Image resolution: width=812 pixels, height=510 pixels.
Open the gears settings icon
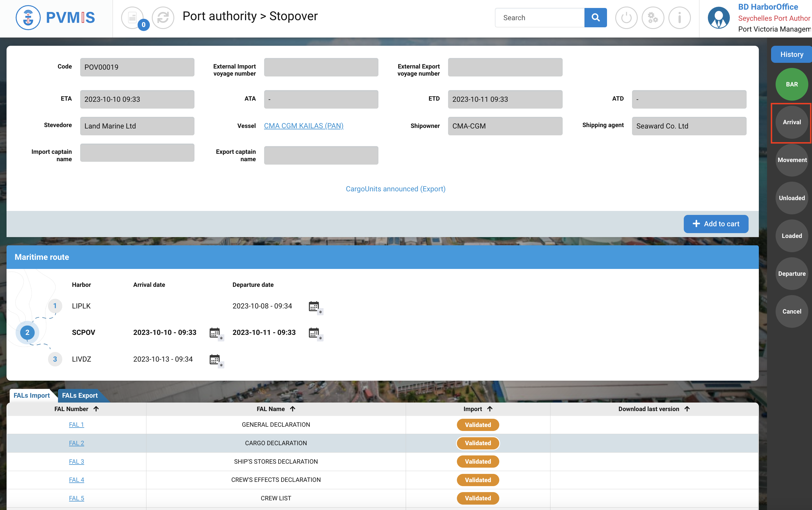pos(652,18)
